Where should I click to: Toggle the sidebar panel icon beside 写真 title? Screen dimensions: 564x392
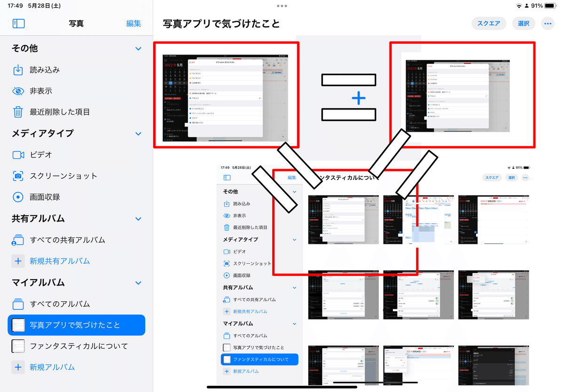coord(18,24)
